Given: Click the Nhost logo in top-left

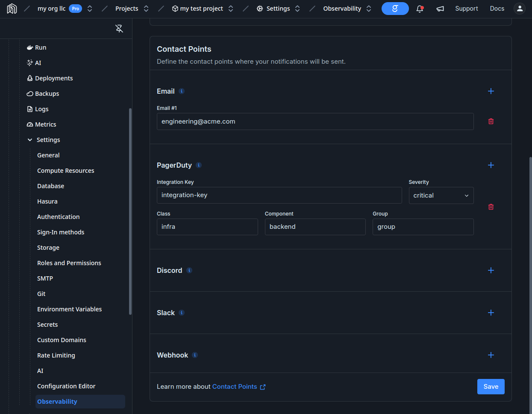Looking at the screenshot, I should point(12,9).
